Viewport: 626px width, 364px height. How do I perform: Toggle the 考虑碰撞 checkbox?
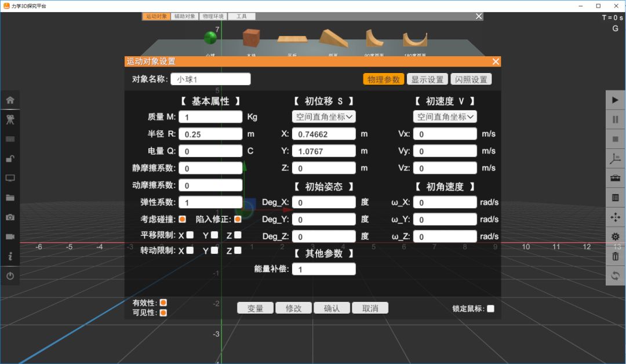click(183, 219)
